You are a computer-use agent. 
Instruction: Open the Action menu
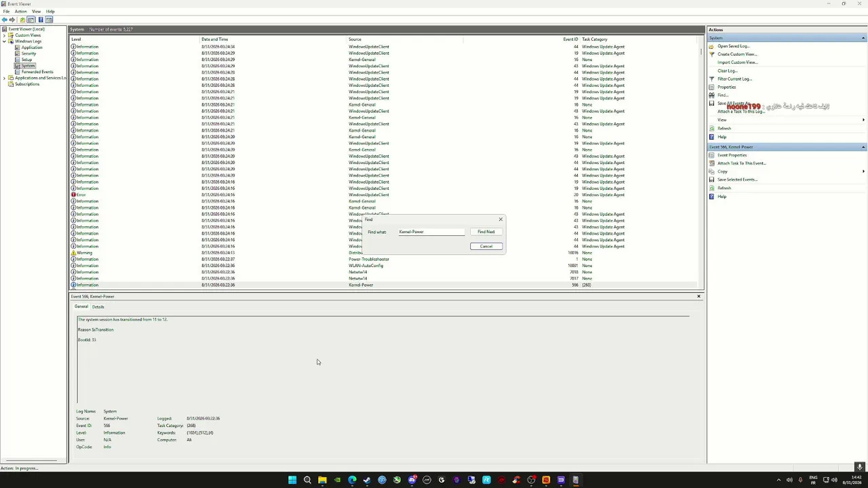point(21,12)
